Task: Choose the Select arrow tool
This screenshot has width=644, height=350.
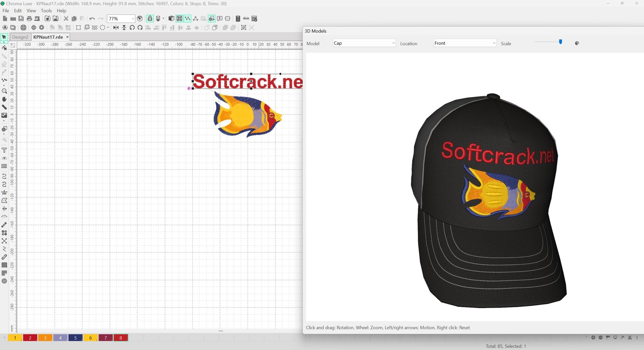Action: 4,37
